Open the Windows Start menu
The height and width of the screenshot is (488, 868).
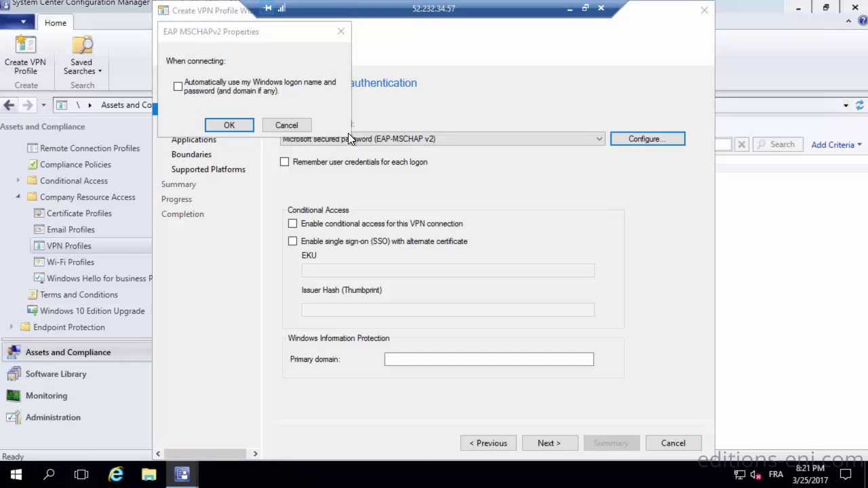click(16, 474)
